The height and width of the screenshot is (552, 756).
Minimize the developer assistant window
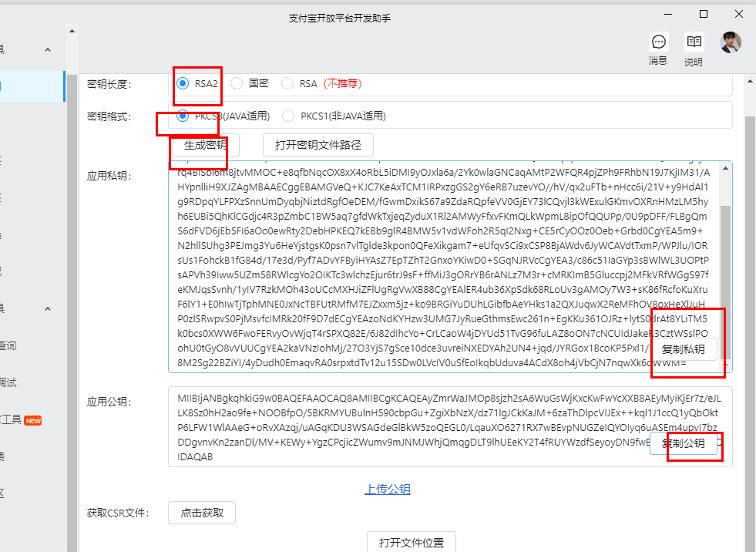coord(668,14)
